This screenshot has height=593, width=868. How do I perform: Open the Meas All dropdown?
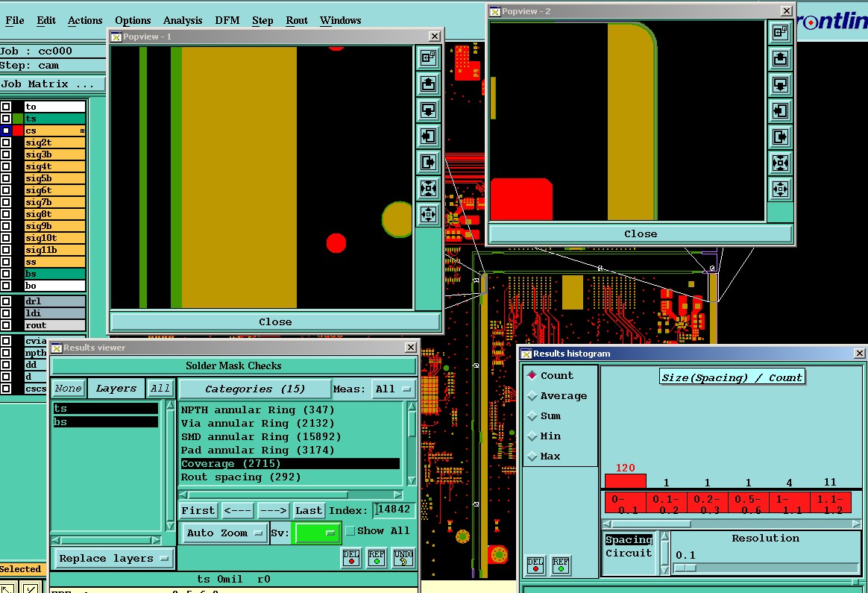pyautogui.click(x=394, y=389)
